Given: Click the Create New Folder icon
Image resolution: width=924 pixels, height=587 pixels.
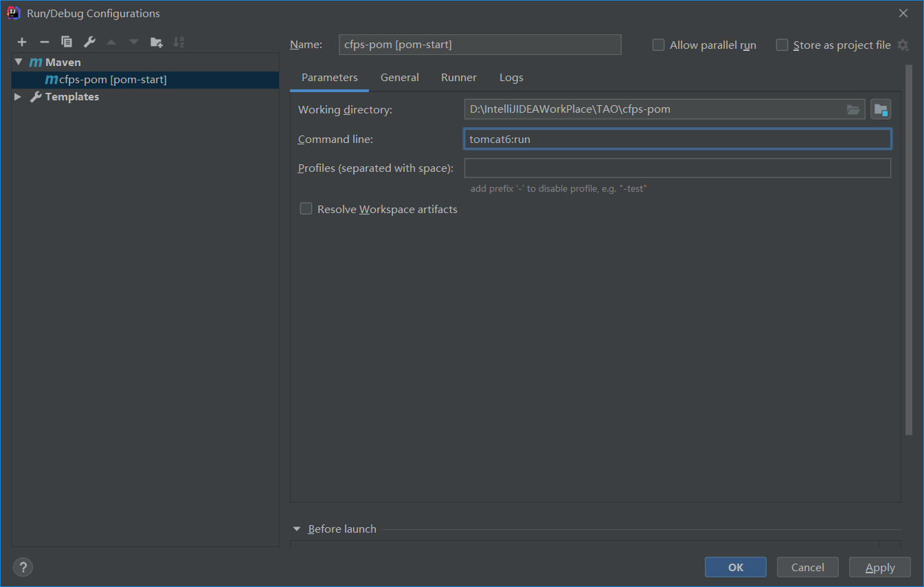Looking at the screenshot, I should point(157,42).
